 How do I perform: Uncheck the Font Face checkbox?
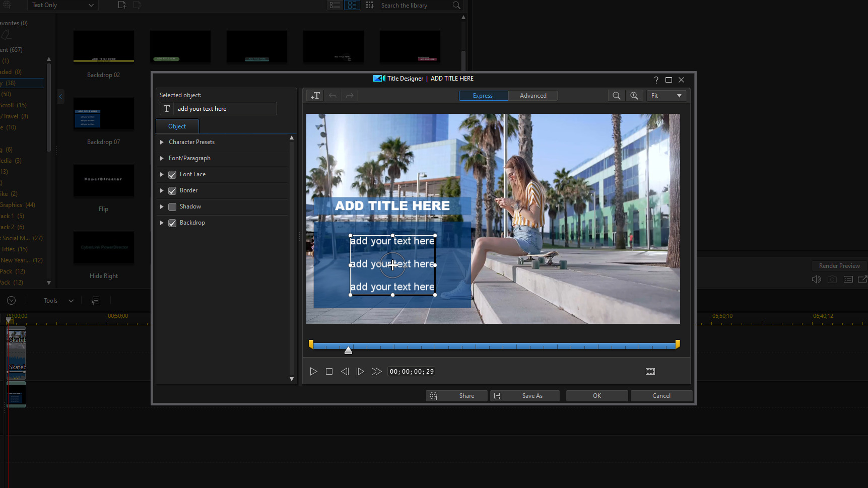pos(172,175)
